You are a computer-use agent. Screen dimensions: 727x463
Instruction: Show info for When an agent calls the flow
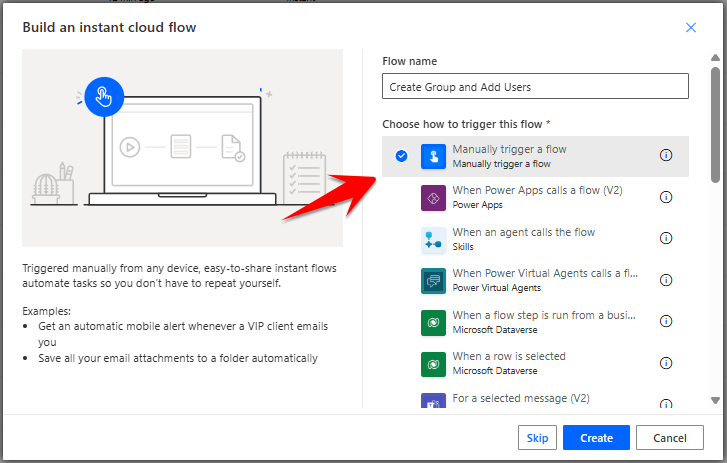(666, 239)
